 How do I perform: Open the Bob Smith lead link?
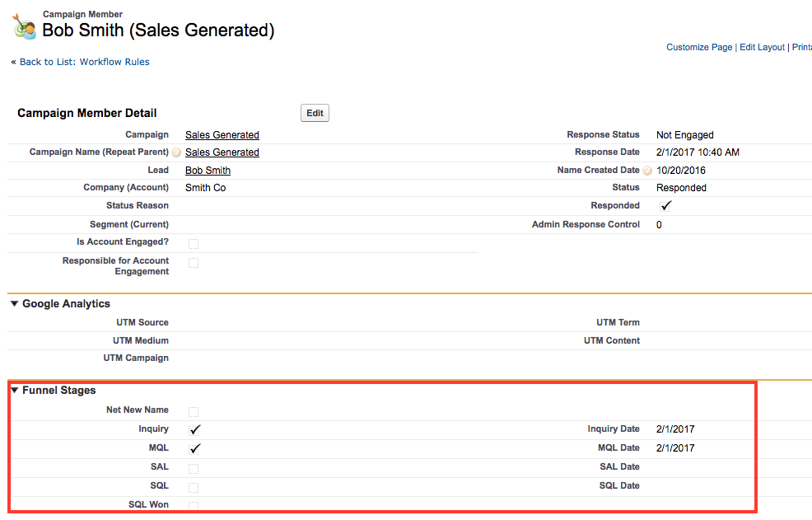click(208, 171)
